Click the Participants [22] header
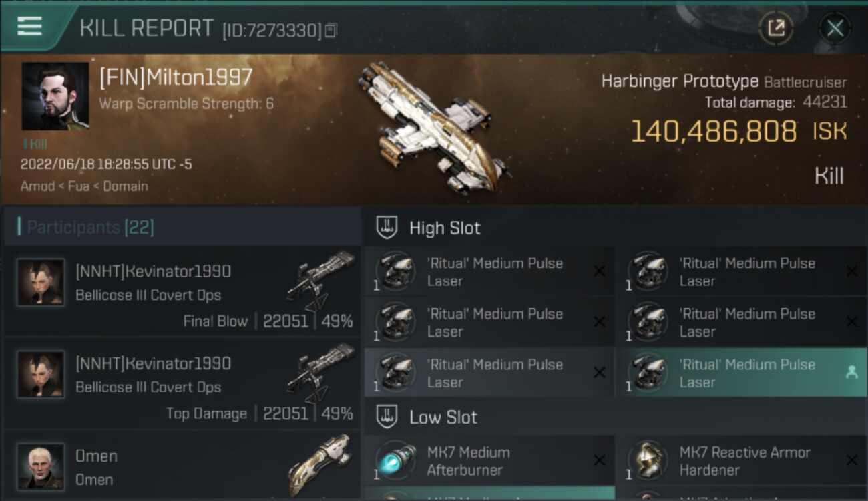This screenshot has width=868, height=501. (x=90, y=228)
